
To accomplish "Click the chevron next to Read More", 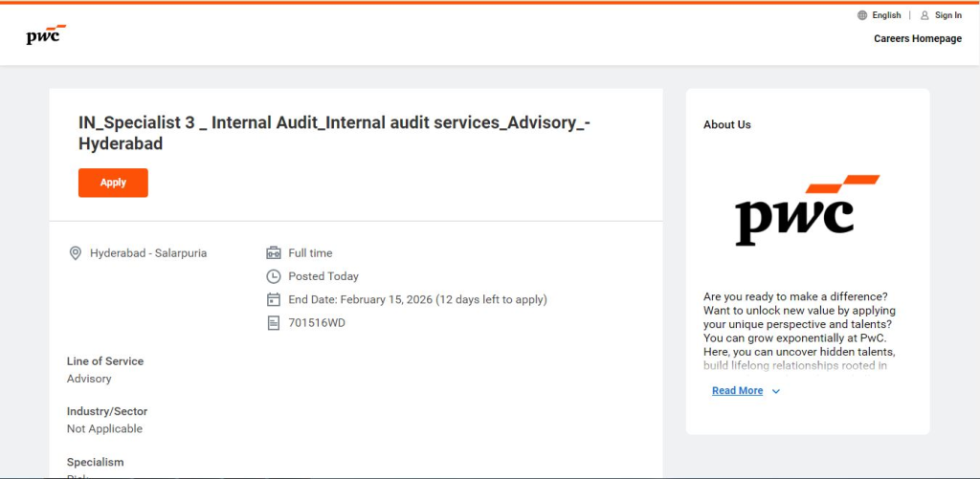I will (775, 392).
